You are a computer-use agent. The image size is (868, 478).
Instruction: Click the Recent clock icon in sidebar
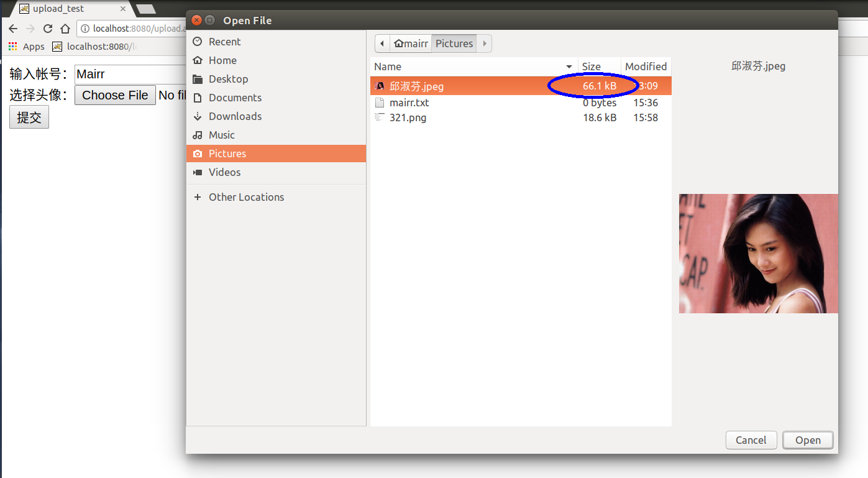click(198, 42)
